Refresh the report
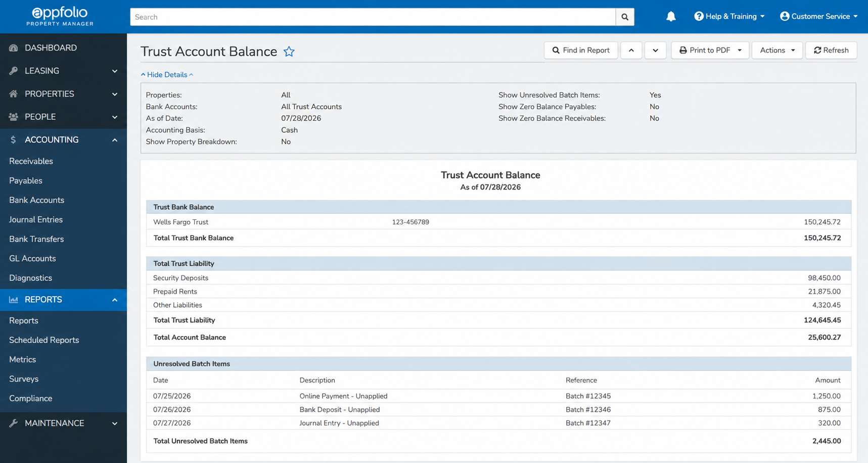Image resolution: width=868 pixels, height=463 pixels. 831,50
